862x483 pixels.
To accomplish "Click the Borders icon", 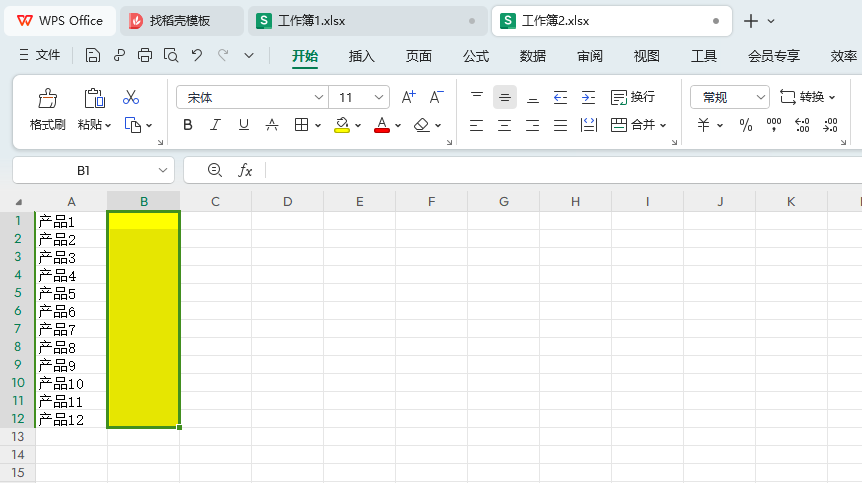I will click(301, 125).
